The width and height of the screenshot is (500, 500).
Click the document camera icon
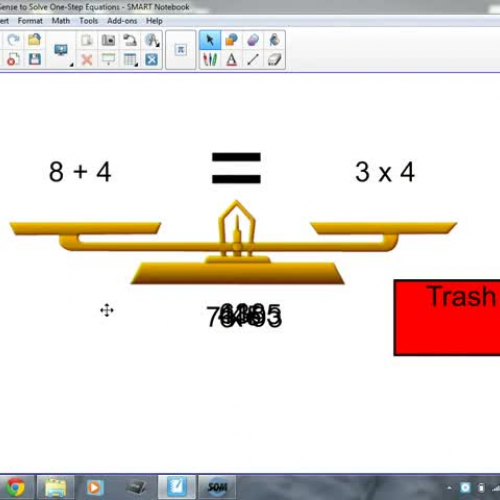point(130,40)
